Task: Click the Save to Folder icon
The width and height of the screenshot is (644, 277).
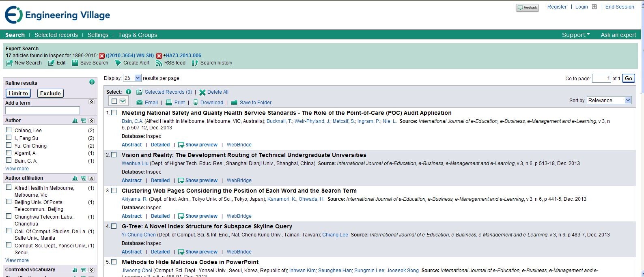Action: pos(234,103)
